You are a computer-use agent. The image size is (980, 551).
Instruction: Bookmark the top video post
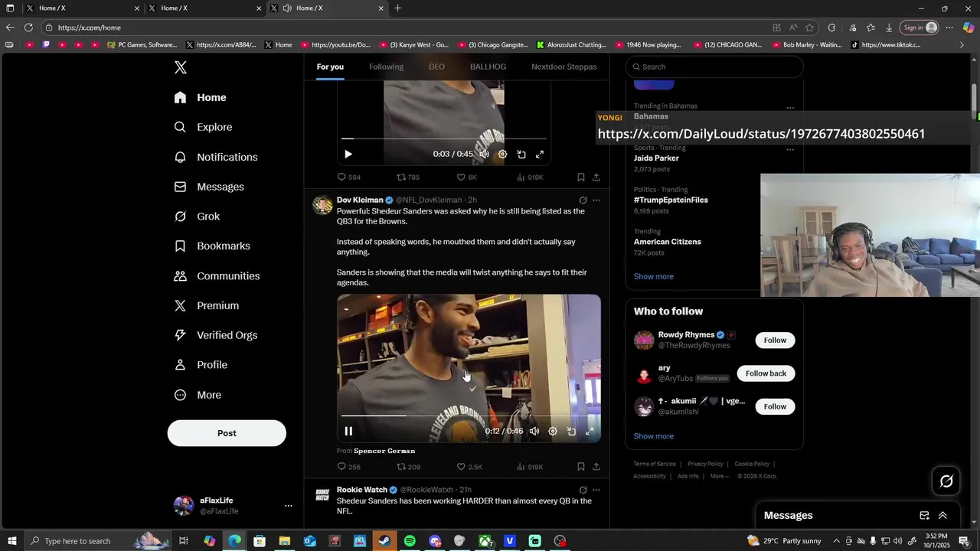581,177
